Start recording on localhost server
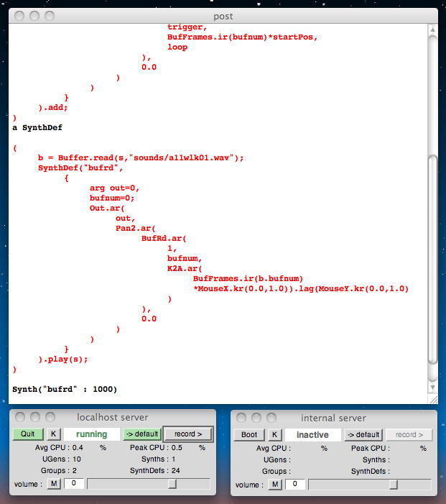This screenshot has width=446, height=504. click(188, 434)
